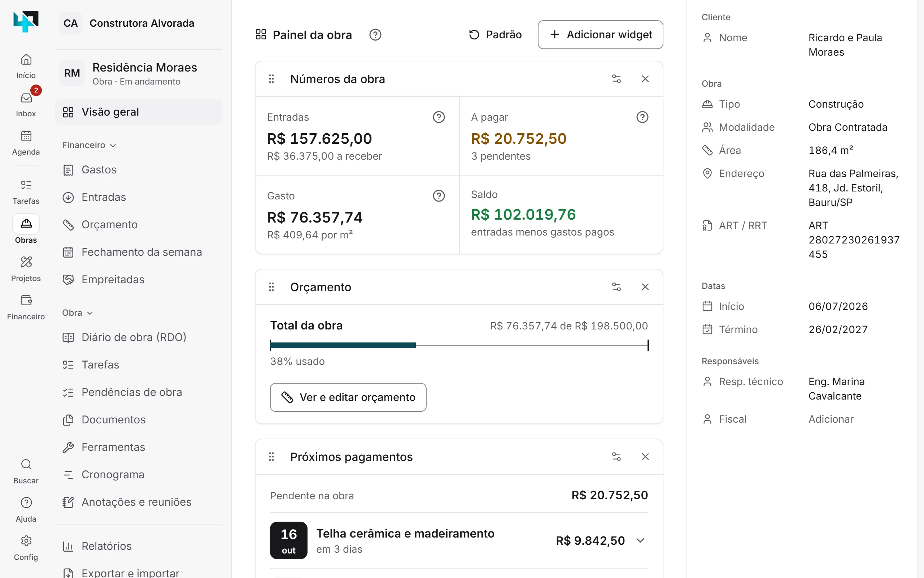Show help for Gasto value
This screenshot has width=924, height=578.
click(x=439, y=196)
